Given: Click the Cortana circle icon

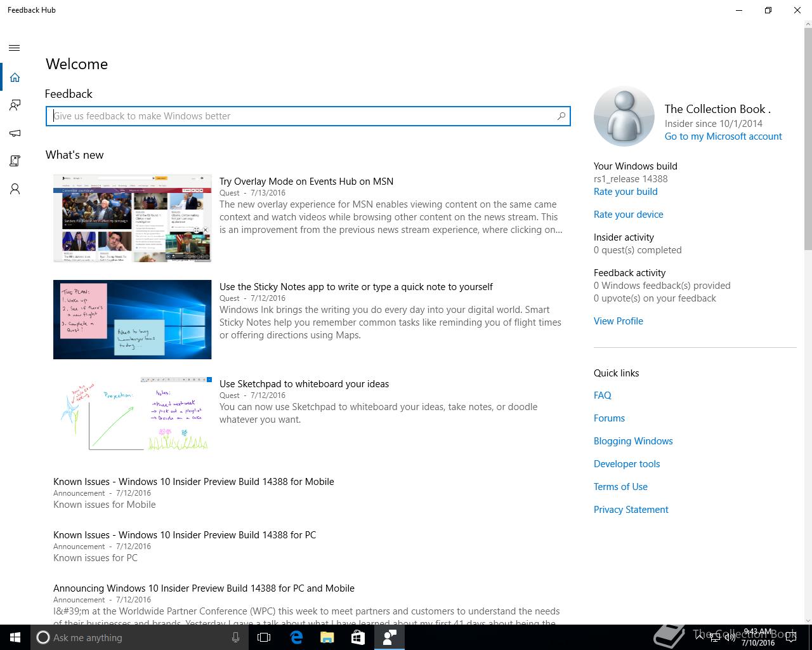Looking at the screenshot, I should coord(43,637).
